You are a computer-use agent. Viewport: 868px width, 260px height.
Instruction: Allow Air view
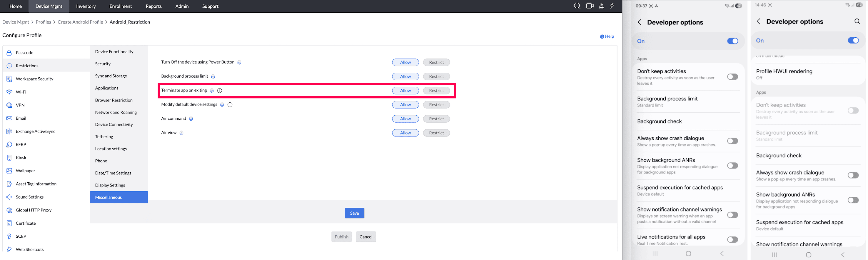pyautogui.click(x=405, y=133)
